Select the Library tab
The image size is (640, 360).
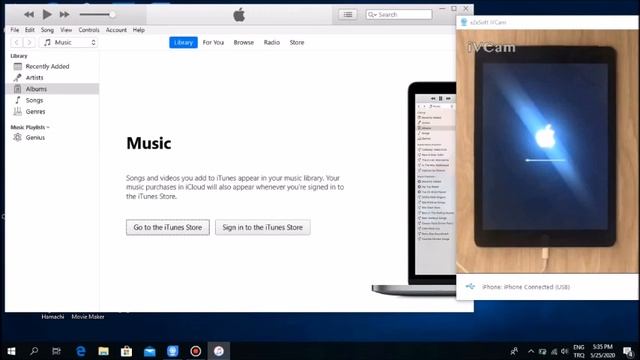[183, 42]
